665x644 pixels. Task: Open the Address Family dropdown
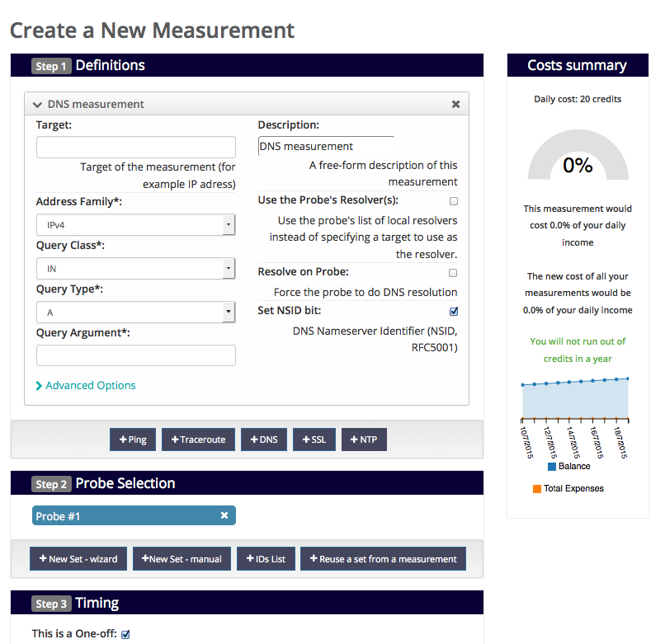[x=135, y=225]
